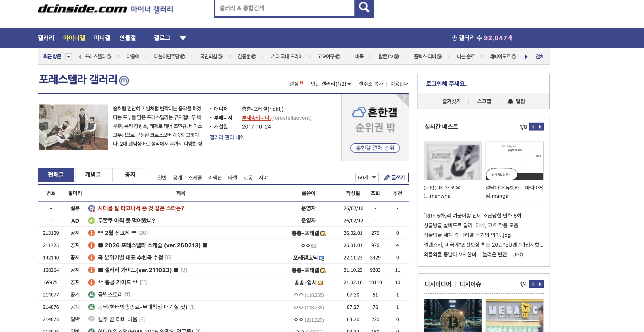
Task: Expand the 최근방문 dropdown arrow
Action: tap(68, 57)
